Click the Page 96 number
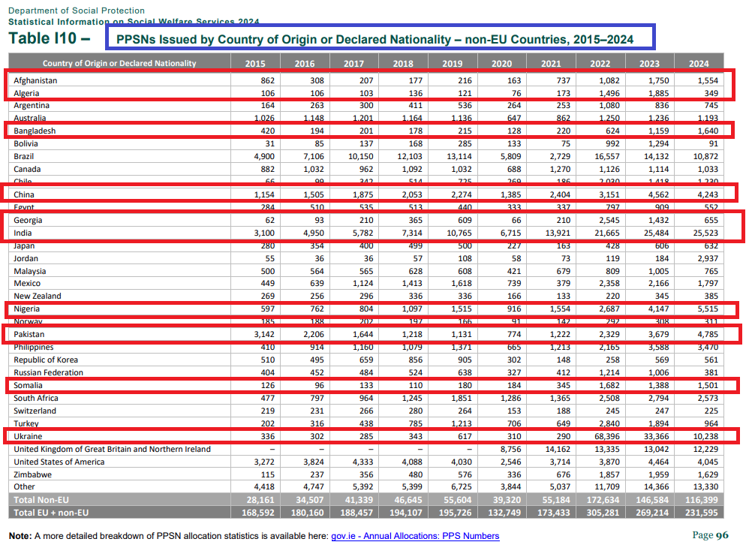 tap(710, 534)
